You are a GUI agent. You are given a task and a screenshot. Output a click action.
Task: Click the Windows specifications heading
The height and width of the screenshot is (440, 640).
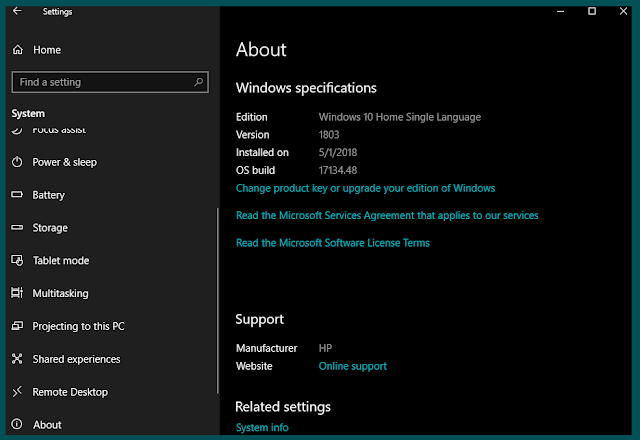point(306,88)
